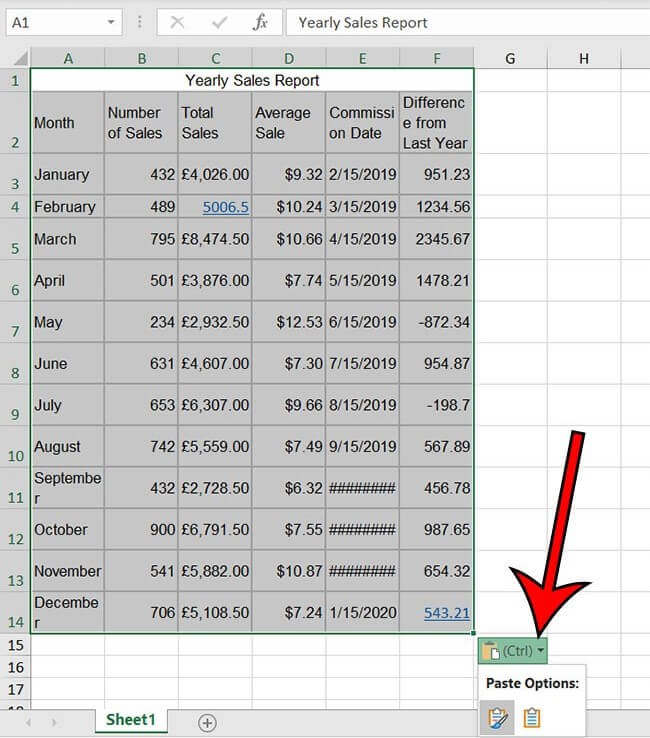The height and width of the screenshot is (738, 650).
Task: Click the Cancel X icon in formula bar
Action: point(177,22)
